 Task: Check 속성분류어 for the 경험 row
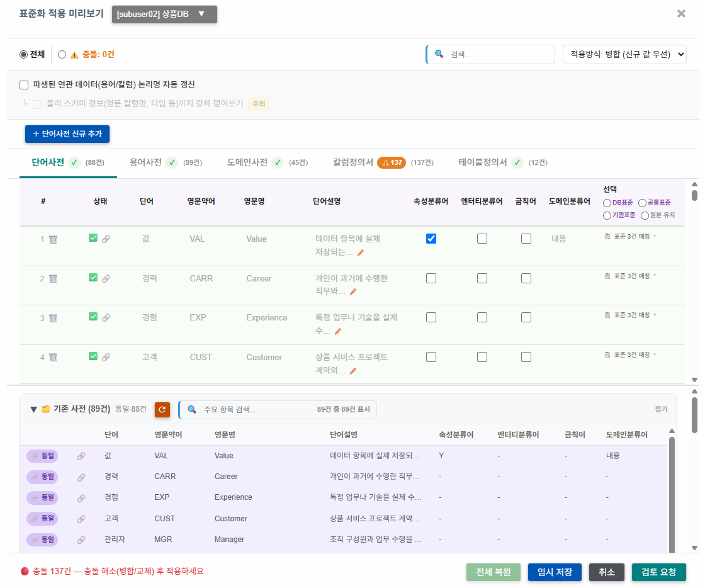pos(431,317)
